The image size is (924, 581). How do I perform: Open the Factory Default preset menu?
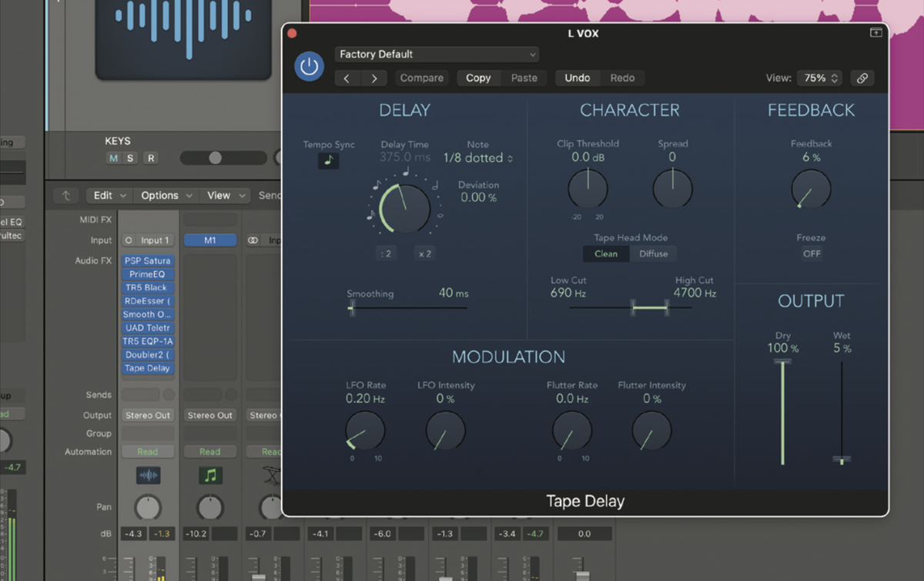click(x=437, y=55)
